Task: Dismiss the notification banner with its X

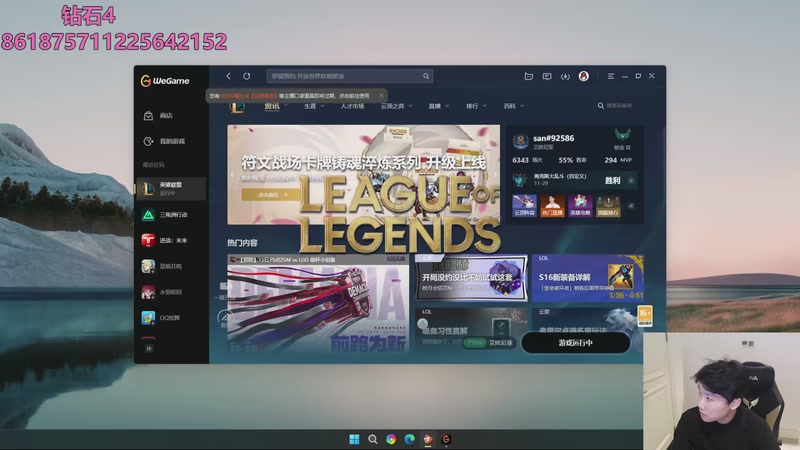Action: [381, 95]
